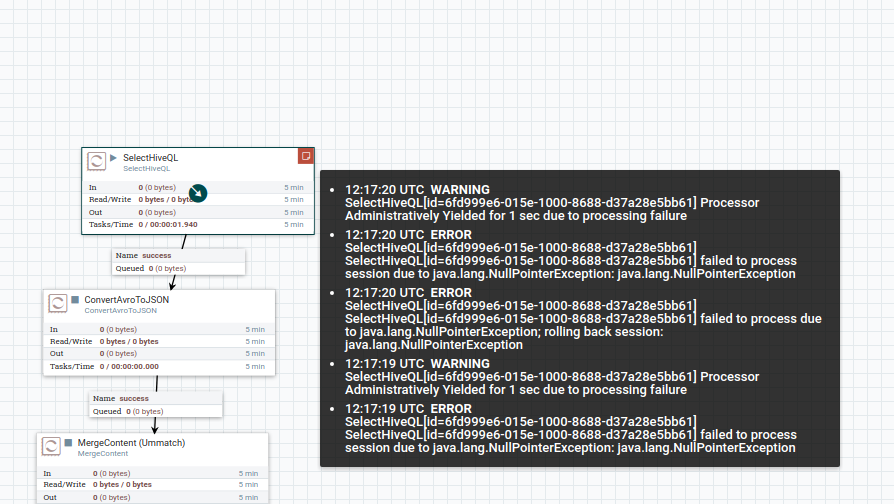Image resolution: width=894 pixels, height=504 pixels.
Task: Click the SelectHiveQL In row value
Action: pos(157,188)
